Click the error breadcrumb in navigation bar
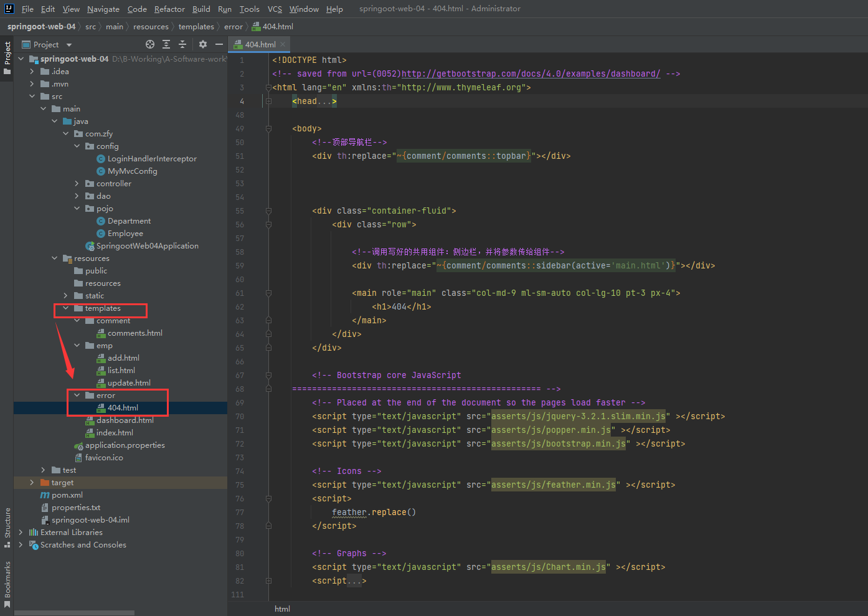This screenshot has height=616, width=868. coord(233,27)
